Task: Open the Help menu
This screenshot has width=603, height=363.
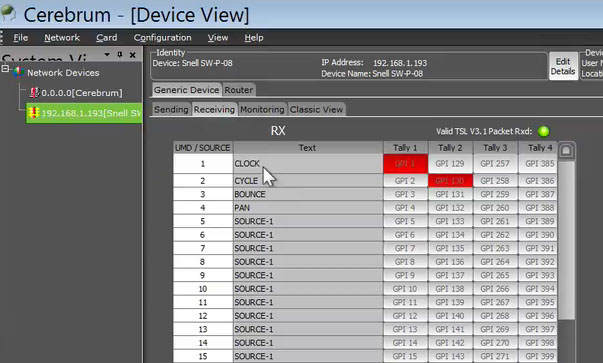Action: pyautogui.click(x=254, y=38)
